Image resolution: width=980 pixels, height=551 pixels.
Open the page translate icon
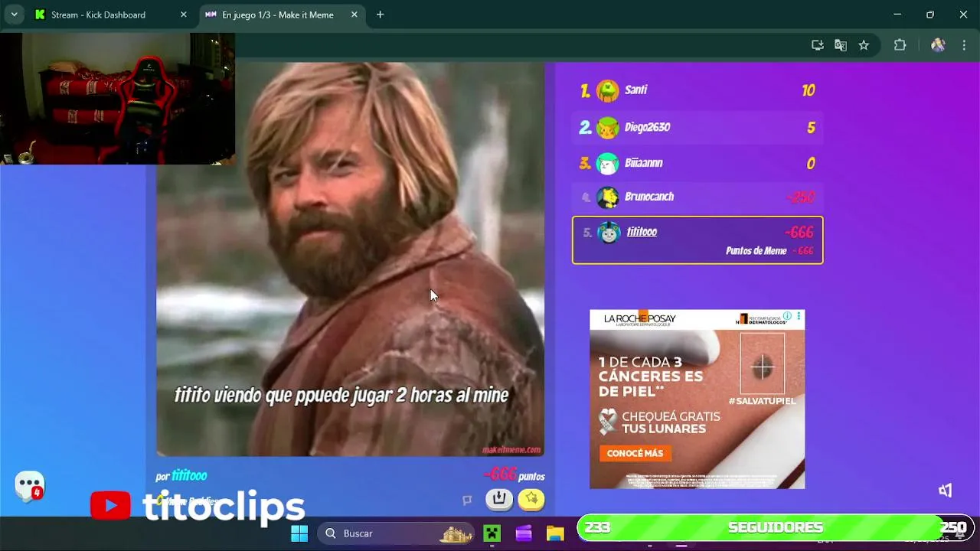pos(841,45)
